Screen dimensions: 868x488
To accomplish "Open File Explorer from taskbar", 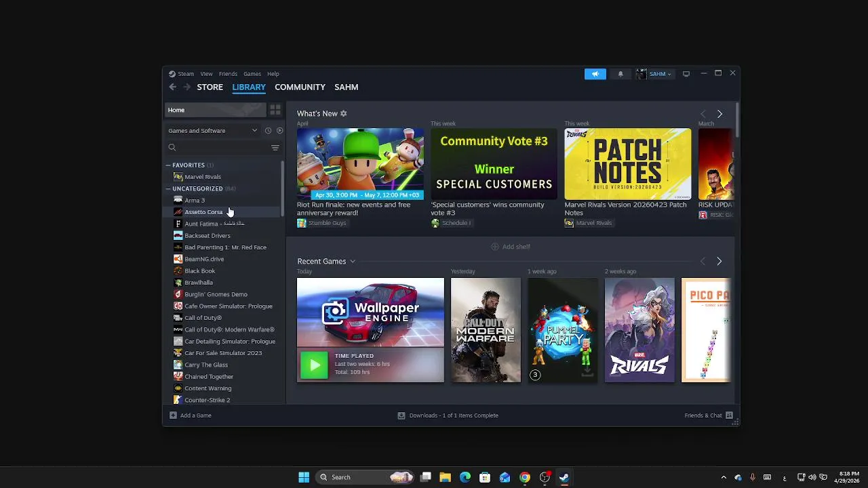I will (x=445, y=477).
